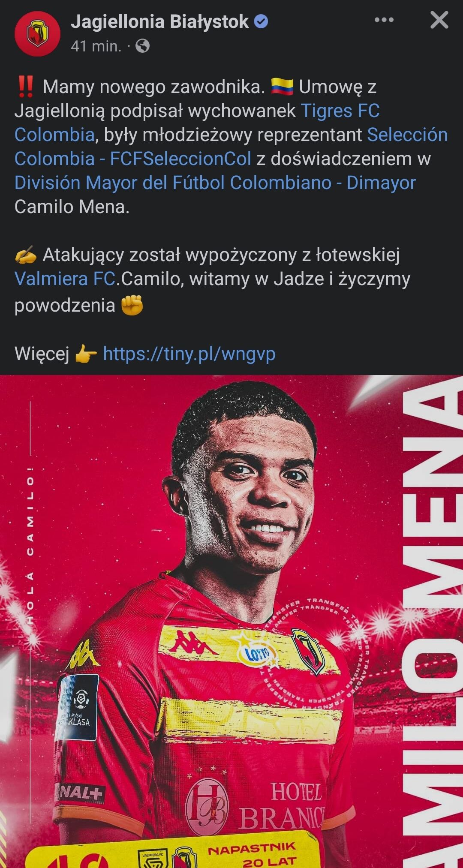The height and width of the screenshot is (868, 463).
Task: Click the 41 min. timestamp
Action: pos(96,46)
